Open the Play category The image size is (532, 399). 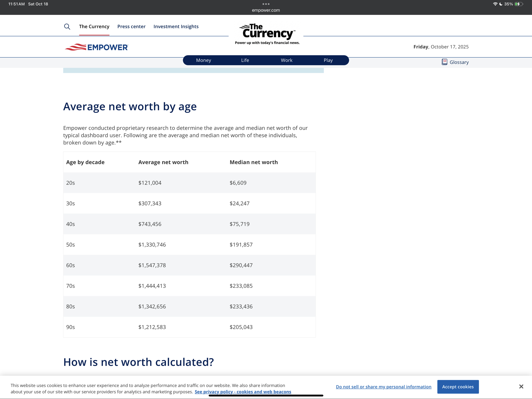(328, 60)
